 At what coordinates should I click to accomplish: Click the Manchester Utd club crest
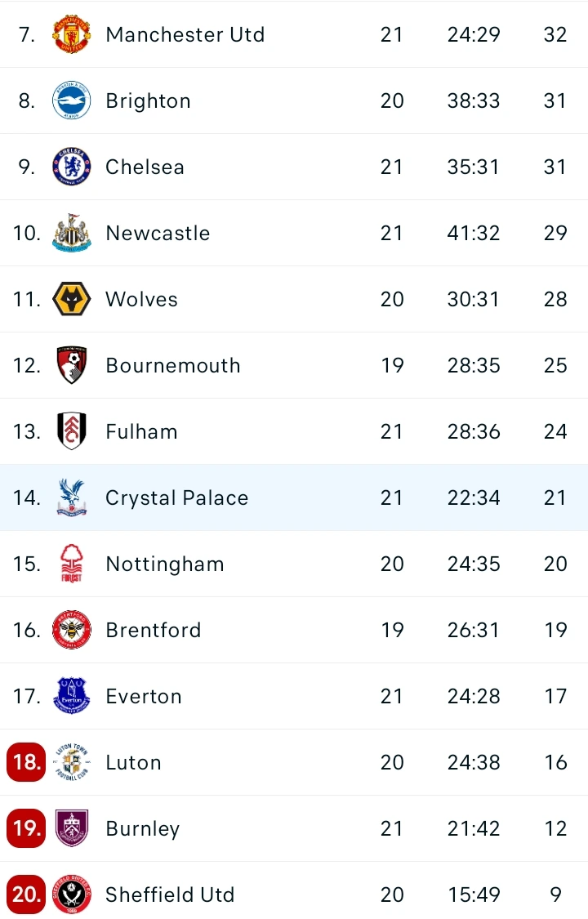coord(72,34)
